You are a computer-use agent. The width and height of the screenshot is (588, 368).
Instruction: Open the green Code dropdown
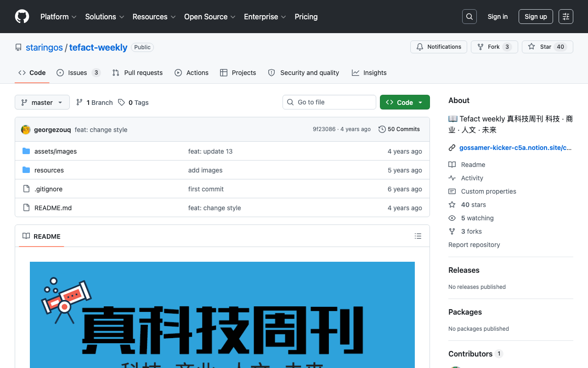click(x=405, y=102)
